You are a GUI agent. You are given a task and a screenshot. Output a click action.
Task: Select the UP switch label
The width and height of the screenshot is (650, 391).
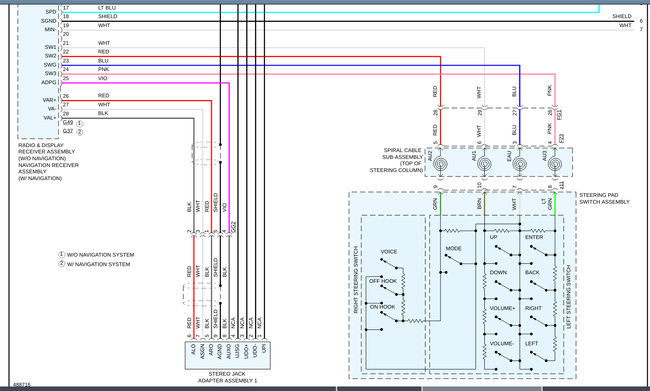click(x=493, y=237)
